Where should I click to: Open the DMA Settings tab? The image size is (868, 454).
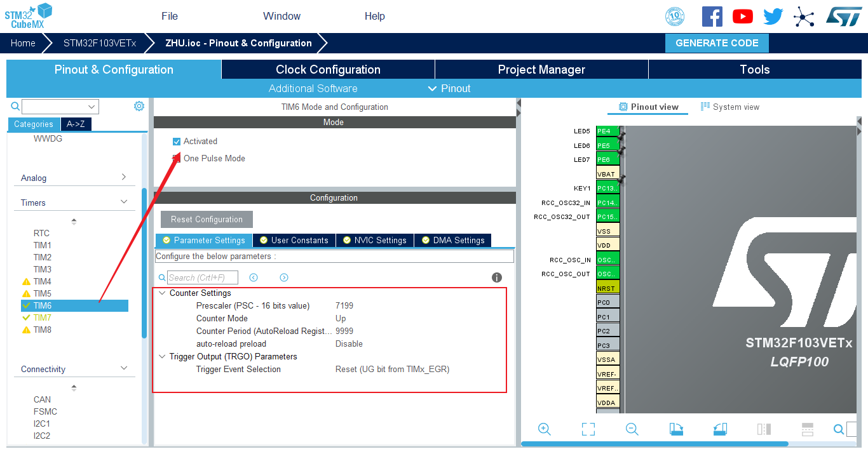[452, 241]
